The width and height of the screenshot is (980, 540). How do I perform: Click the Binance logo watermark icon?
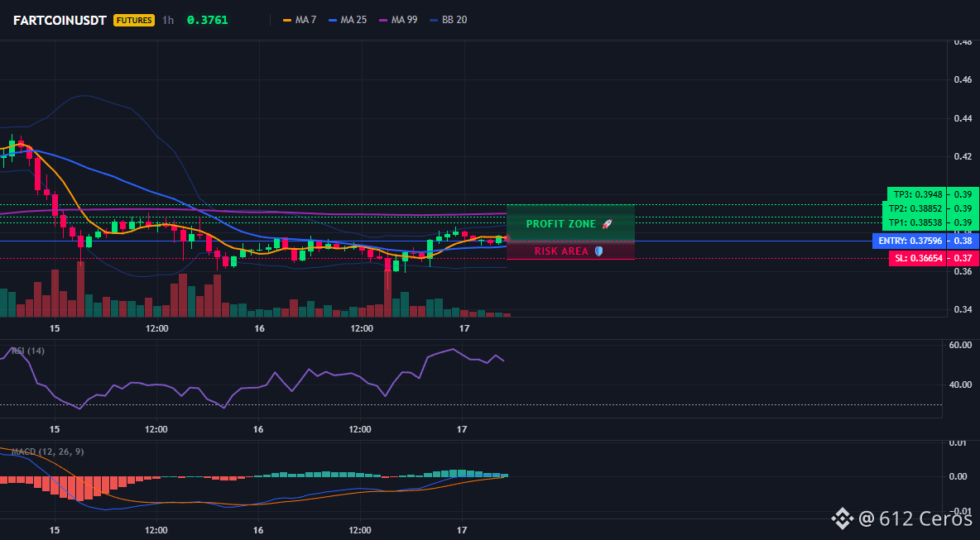842,518
